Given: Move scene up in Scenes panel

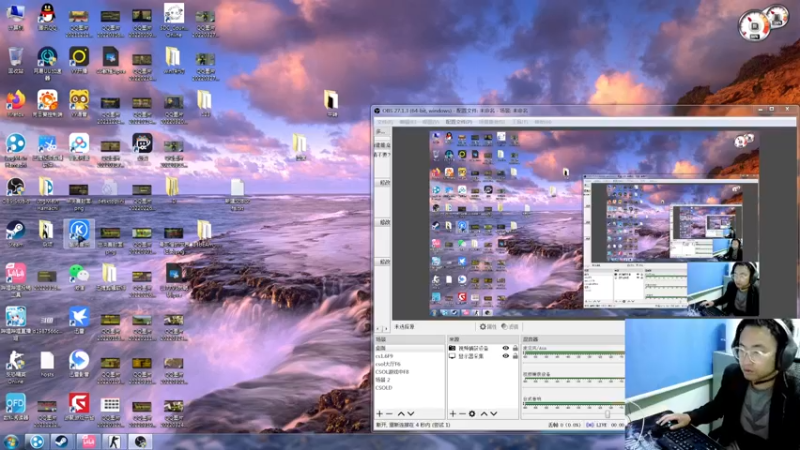Looking at the screenshot, I should (x=401, y=414).
